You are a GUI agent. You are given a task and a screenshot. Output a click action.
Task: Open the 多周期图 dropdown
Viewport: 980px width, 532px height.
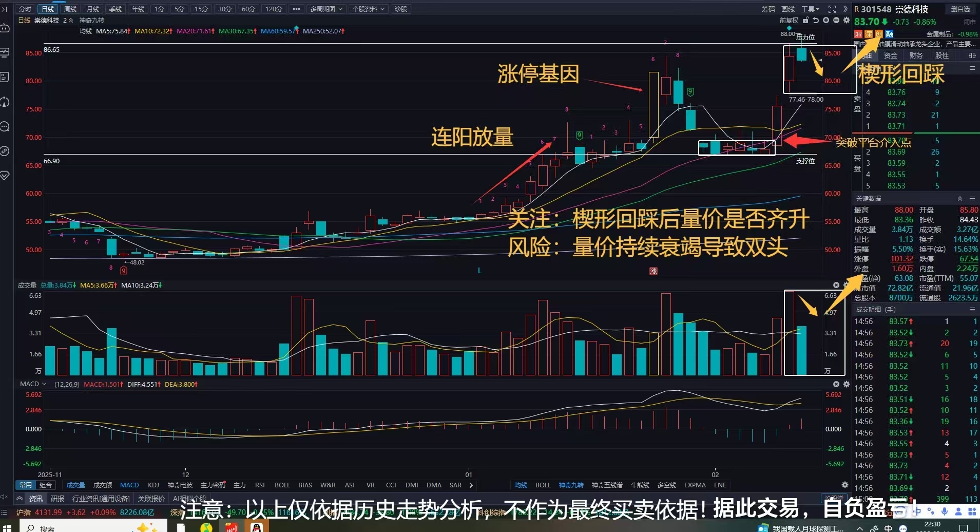(x=326, y=9)
